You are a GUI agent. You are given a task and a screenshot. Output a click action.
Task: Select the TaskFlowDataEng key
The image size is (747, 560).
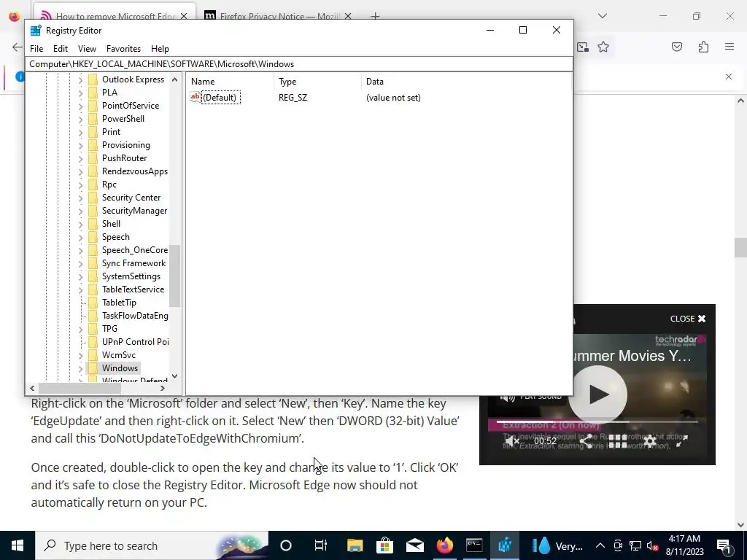click(135, 315)
